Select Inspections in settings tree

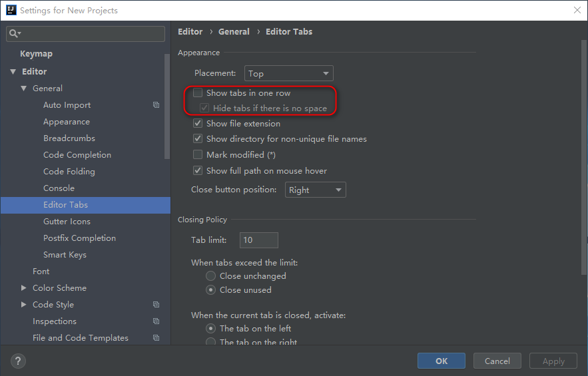point(55,321)
